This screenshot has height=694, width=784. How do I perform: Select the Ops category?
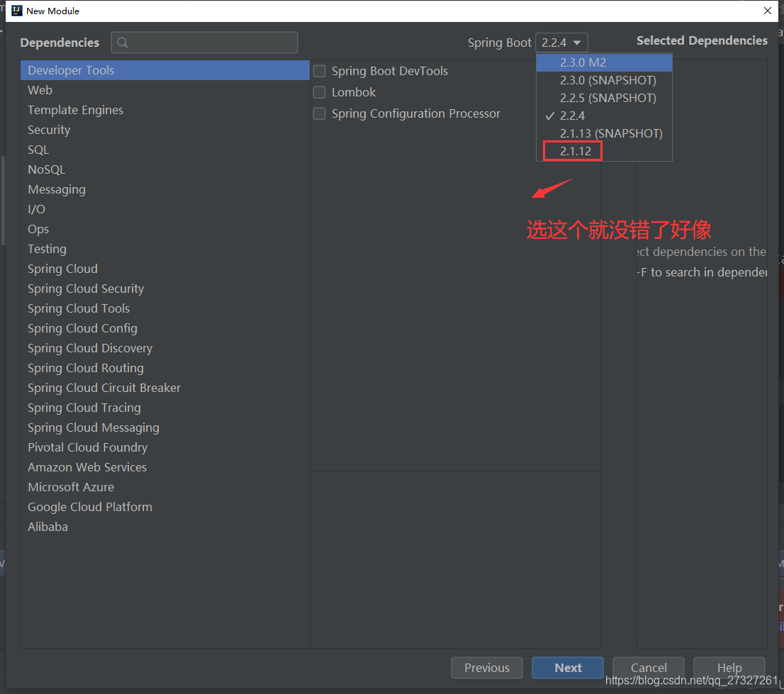[x=165, y=229]
